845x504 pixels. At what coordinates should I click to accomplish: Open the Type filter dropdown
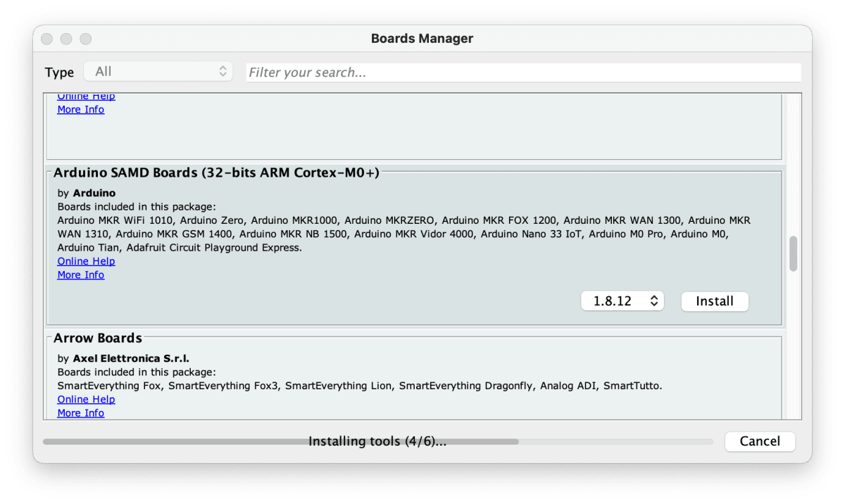coord(158,71)
